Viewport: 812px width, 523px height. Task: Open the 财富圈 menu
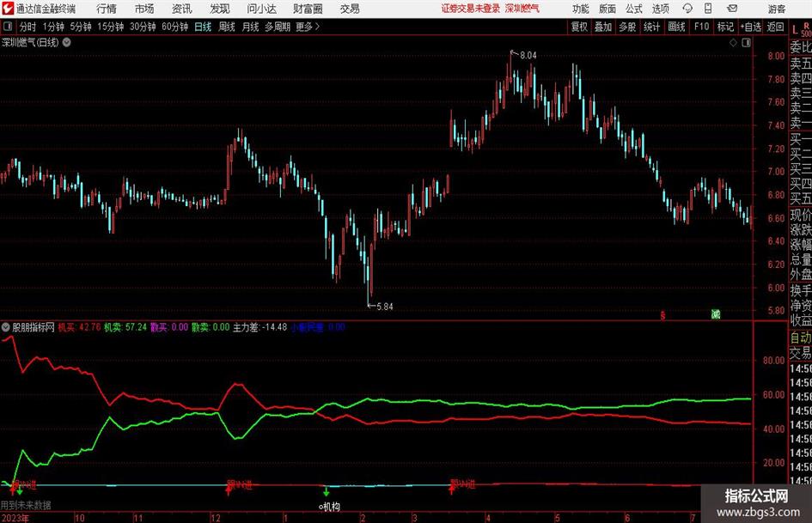point(308,9)
